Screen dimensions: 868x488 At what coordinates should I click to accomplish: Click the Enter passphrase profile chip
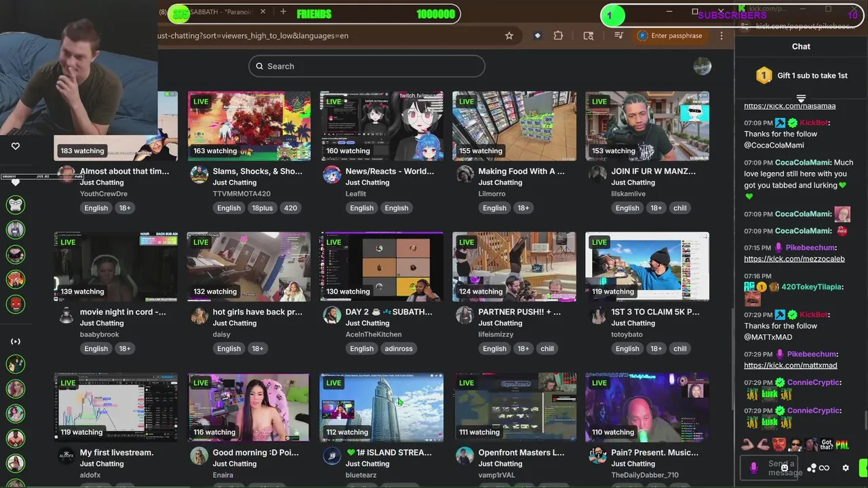click(671, 36)
